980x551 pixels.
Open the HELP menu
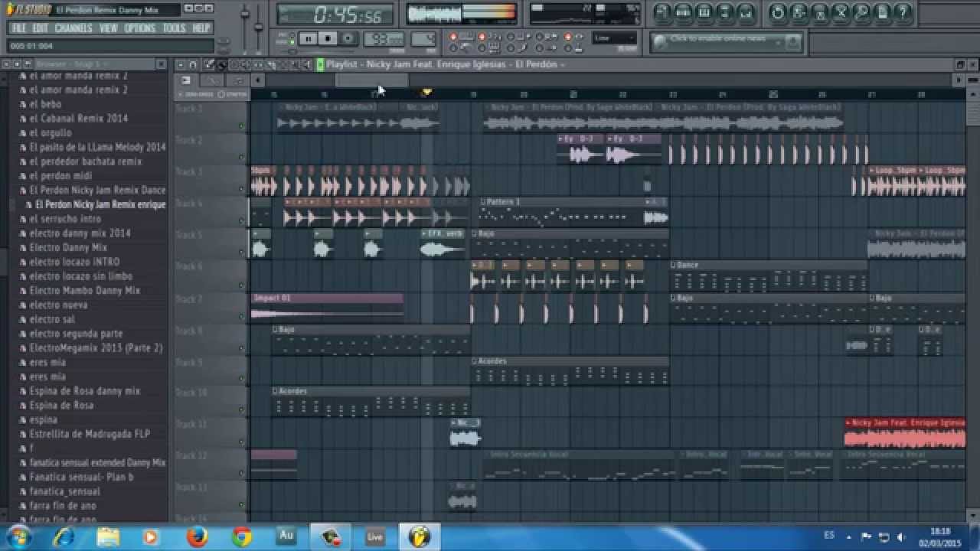tap(201, 28)
